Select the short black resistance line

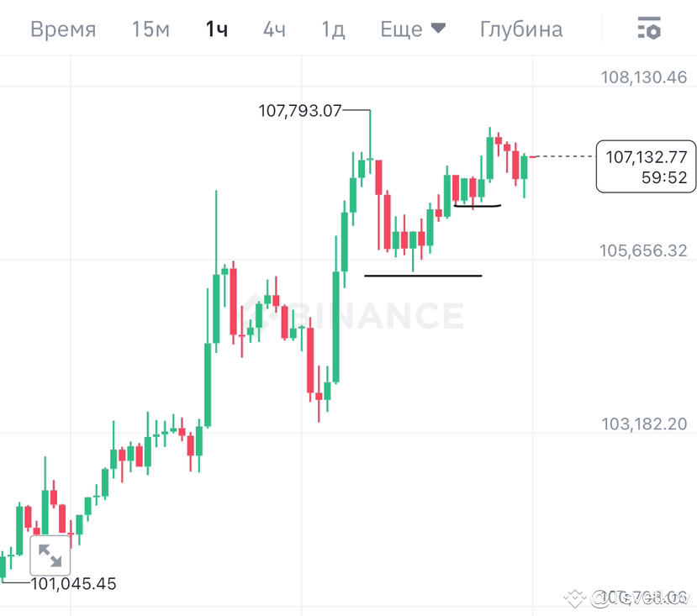477,204
